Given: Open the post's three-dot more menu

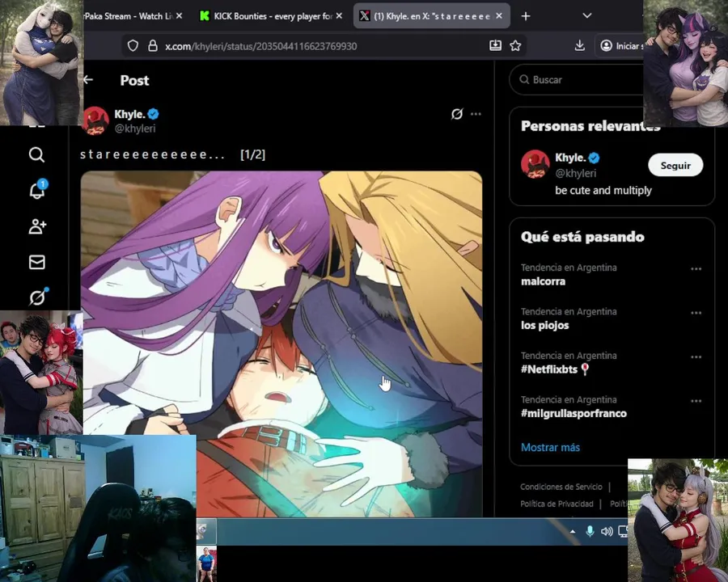Looking at the screenshot, I should pos(476,114).
